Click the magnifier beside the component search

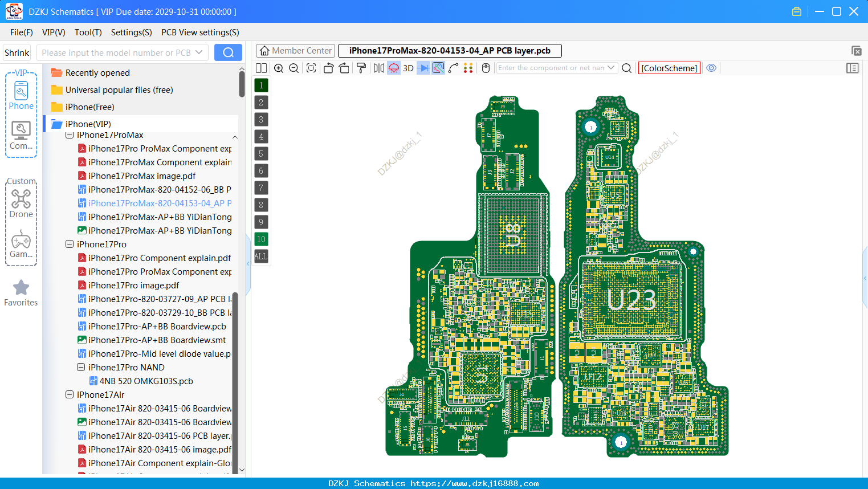coord(626,68)
